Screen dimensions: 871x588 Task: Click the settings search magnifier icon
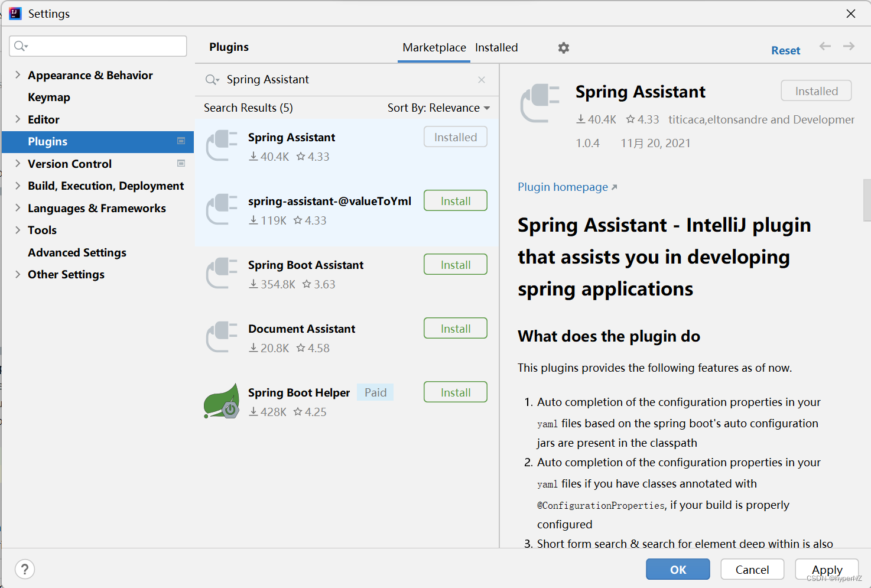point(21,46)
